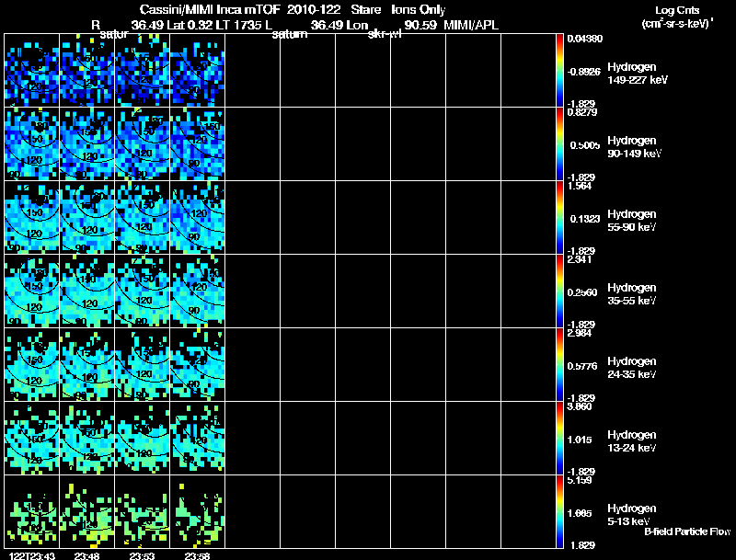Image resolution: width=736 pixels, height=560 pixels.
Task: Click the 55-90 keV image at 23:53
Action: tap(143, 217)
